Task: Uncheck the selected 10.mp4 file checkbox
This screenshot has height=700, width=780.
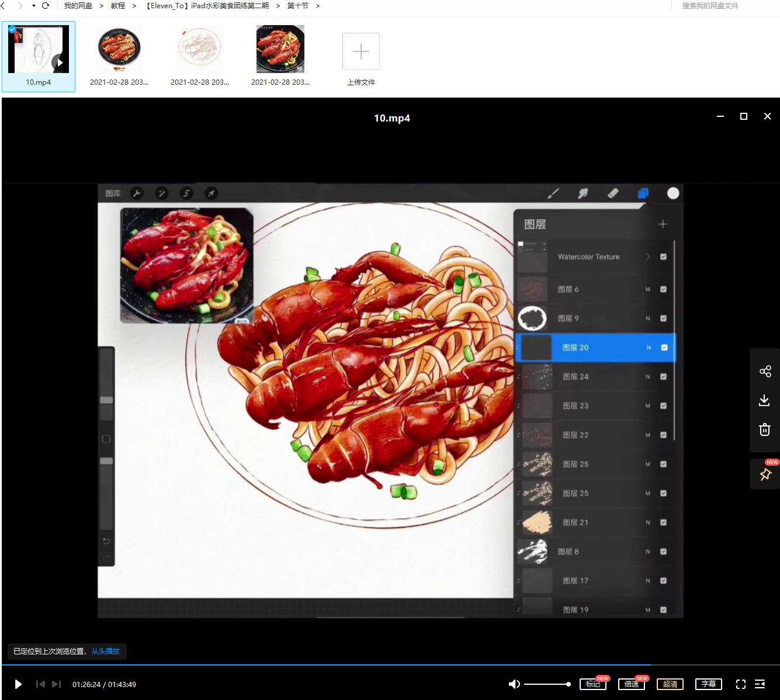Action: click(x=12, y=29)
